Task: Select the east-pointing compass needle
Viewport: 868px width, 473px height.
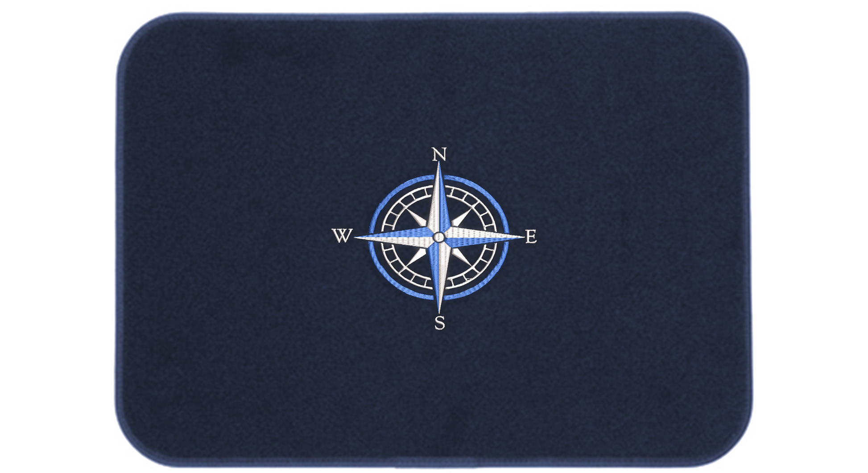Action: point(482,236)
